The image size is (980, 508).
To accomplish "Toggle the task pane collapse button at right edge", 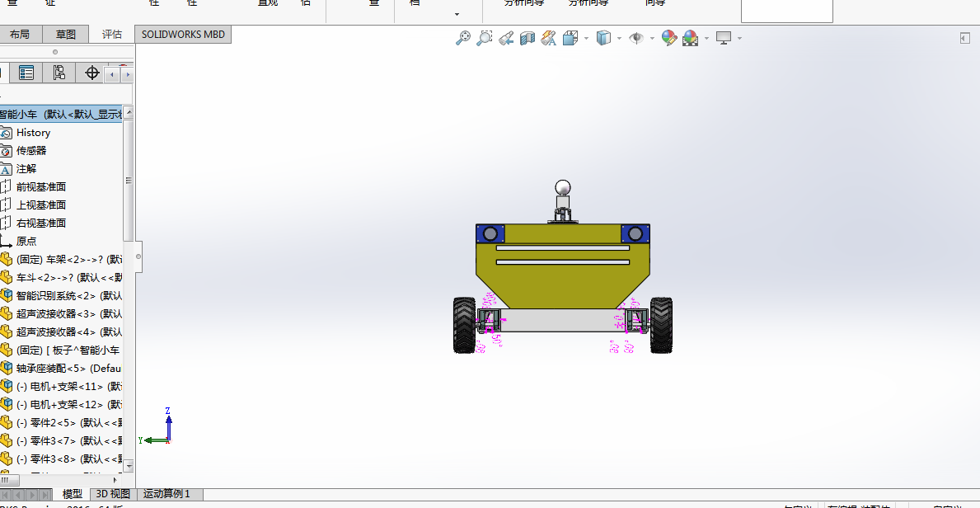I will pyautogui.click(x=964, y=38).
